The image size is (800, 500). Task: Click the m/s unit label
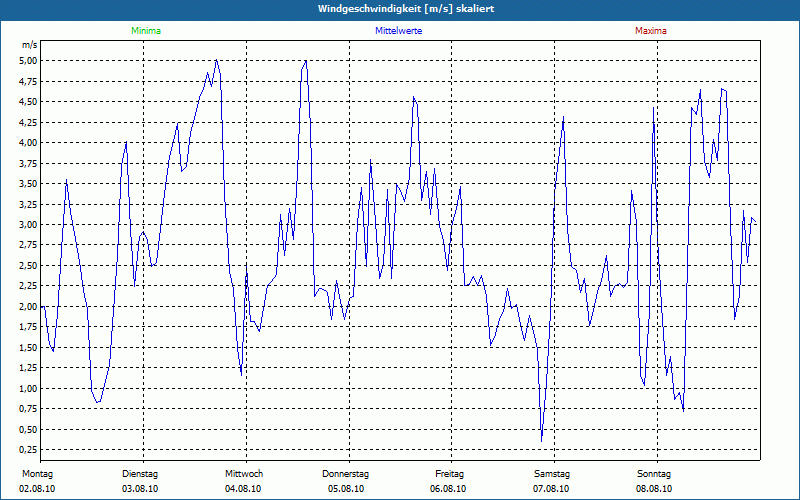[30, 45]
